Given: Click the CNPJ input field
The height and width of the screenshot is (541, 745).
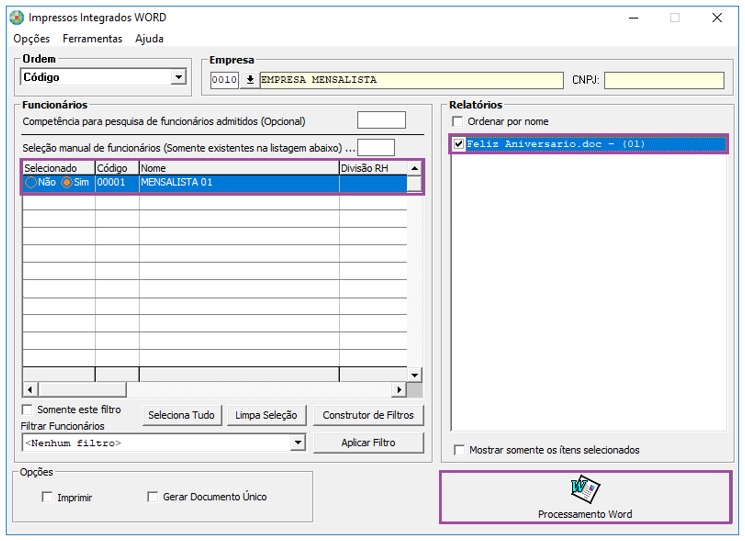Looking at the screenshot, I should click(x=664, y=80).
